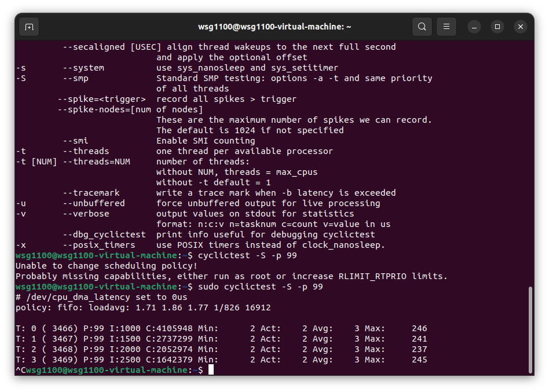Open the terminal search tool
Image resolution: width=549 pixels, height=392 pixels.
422,27
